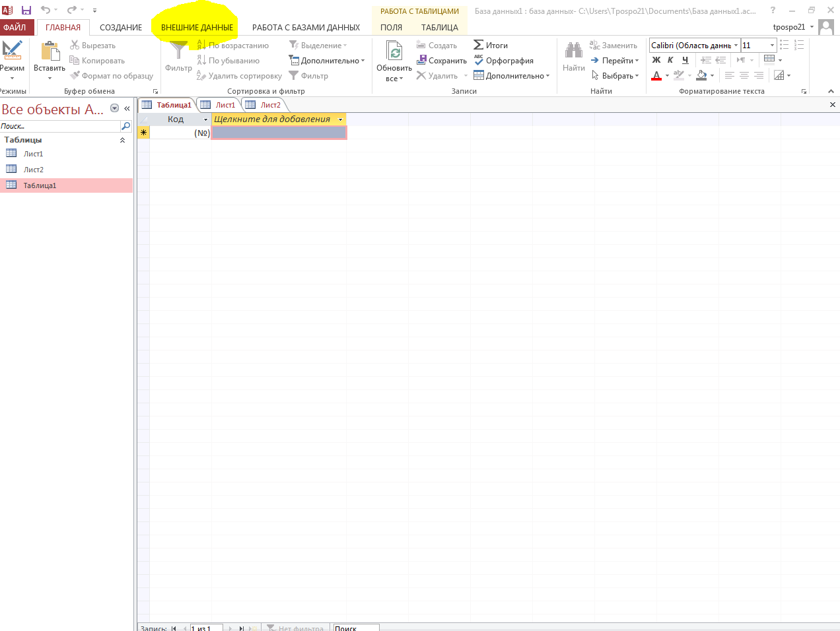Align text left
Screen dimensions: 840x631
tap(730, 75)
